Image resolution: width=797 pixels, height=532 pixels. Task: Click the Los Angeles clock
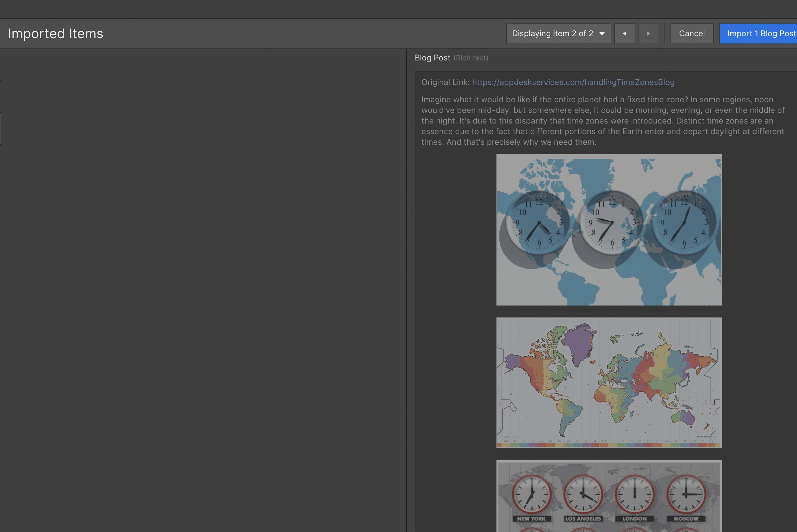[583, 494]
